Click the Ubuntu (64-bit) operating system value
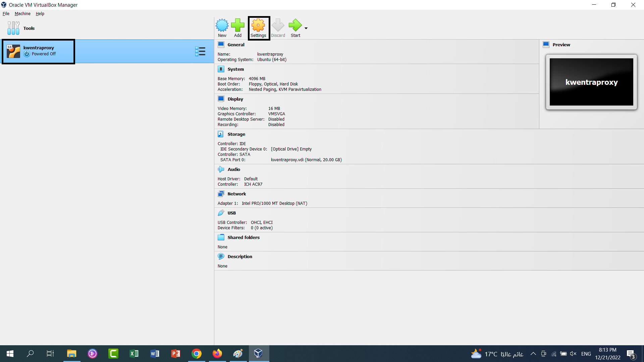Image resolution: width=644 pixels, height=362 pixels. coord(272,60)
